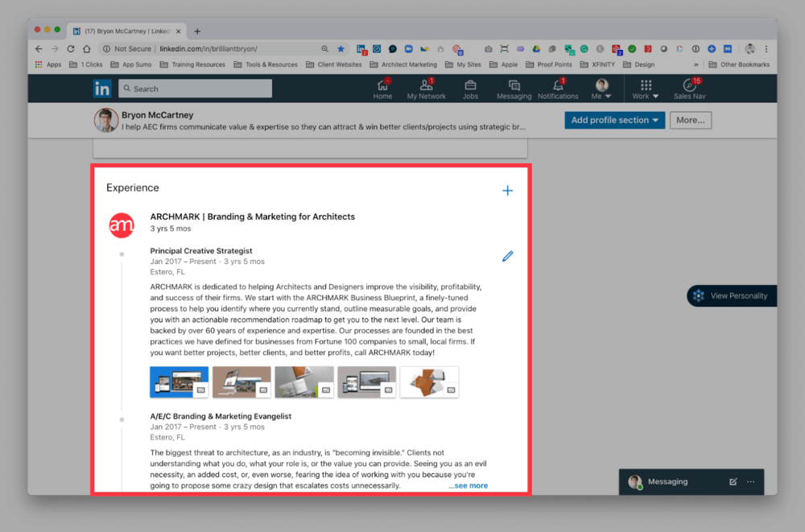
Task: Open Client Websites bookmark folder
Action: [334, 64]
